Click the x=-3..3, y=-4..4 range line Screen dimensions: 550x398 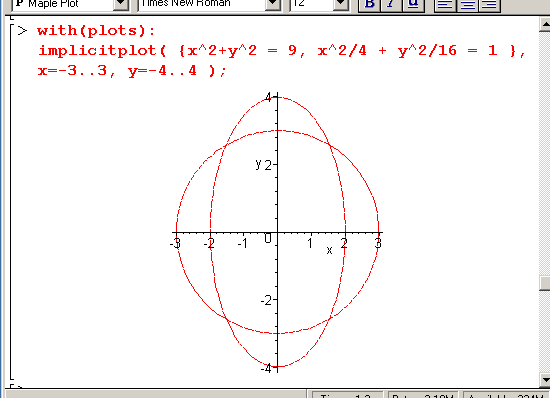pyautogui.click(x=132, y=71)
